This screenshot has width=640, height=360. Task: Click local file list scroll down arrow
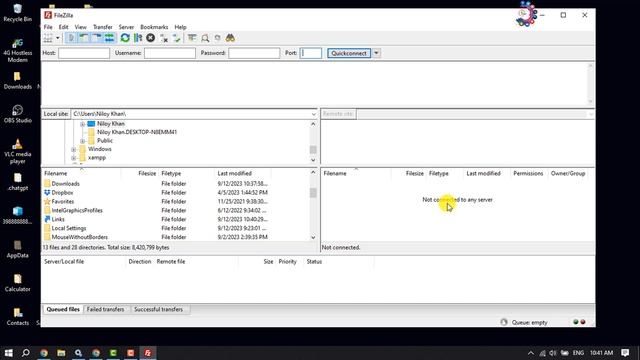pos(313,237)
